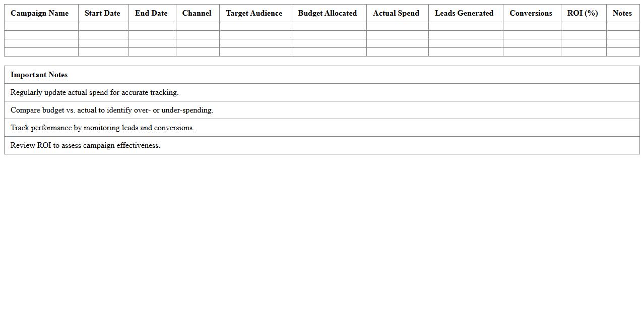Image resolution: width=644 pixels, height=328 pixels.
Task: Select the Budget Allocated column header
Action: pyautogui.click(x=328, y=13)
